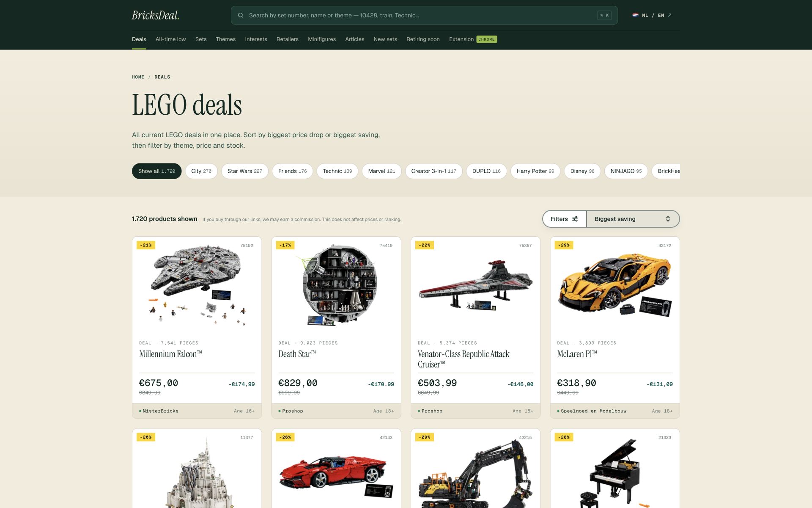The width and height of the screenshot is (812, 508).
Task: Click the Netherlands flag icon
Action: pyautogui.click(x=635, y=15)
